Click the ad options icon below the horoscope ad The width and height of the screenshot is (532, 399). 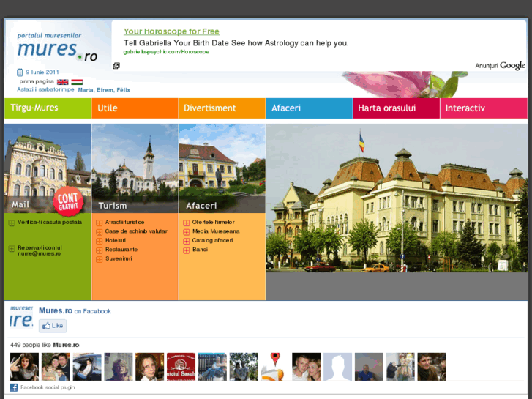click(116, 66)
